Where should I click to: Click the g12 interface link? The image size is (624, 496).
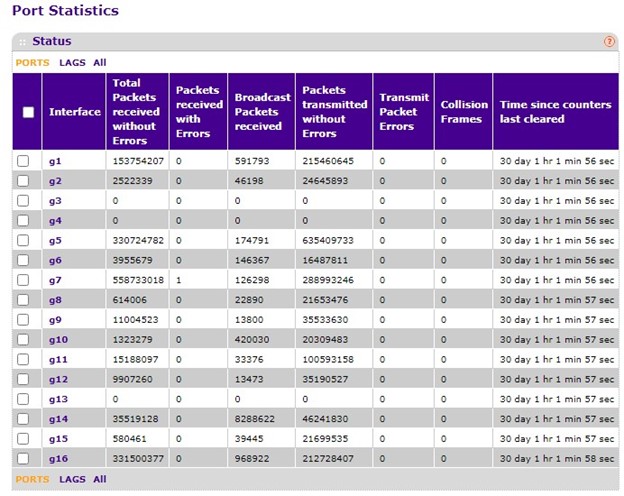tap(58, 379)
